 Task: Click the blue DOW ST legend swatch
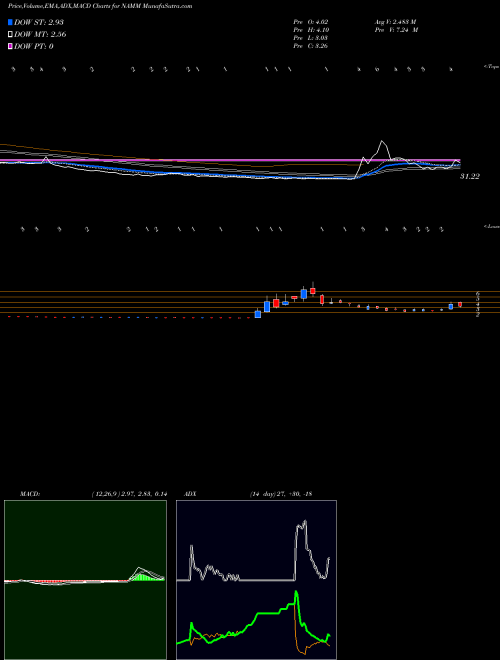(x=10, y=22)
